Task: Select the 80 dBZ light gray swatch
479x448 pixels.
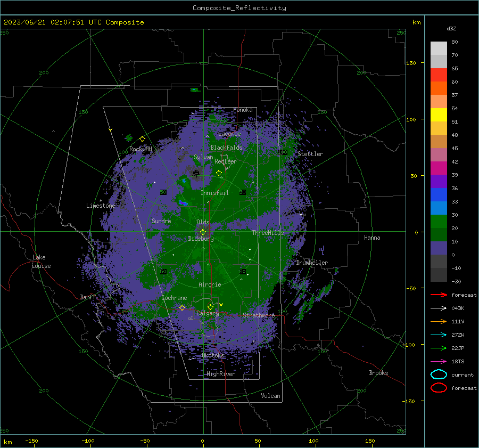Action: [439, 48]
